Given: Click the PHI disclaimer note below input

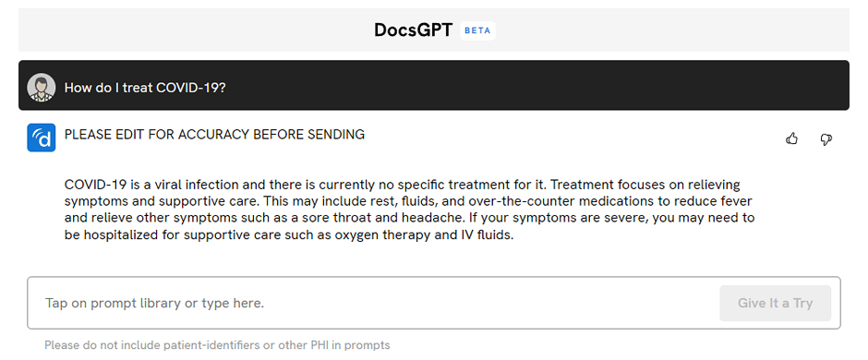Looking at the screenshot, I should [x=217, y=345].
